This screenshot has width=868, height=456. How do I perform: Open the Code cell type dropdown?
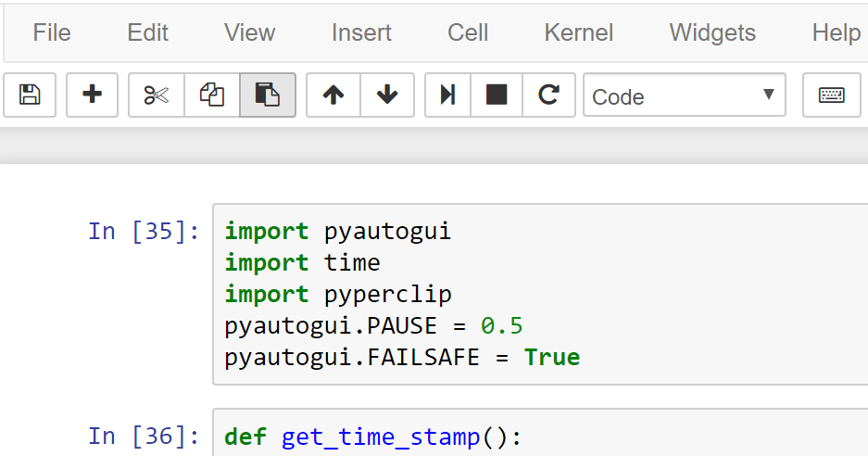(685, 95)
